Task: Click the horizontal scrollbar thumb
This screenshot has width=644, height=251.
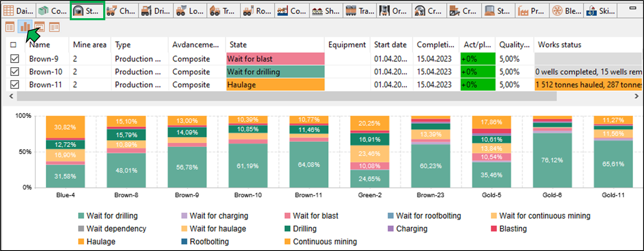Action: pos(286,96)
